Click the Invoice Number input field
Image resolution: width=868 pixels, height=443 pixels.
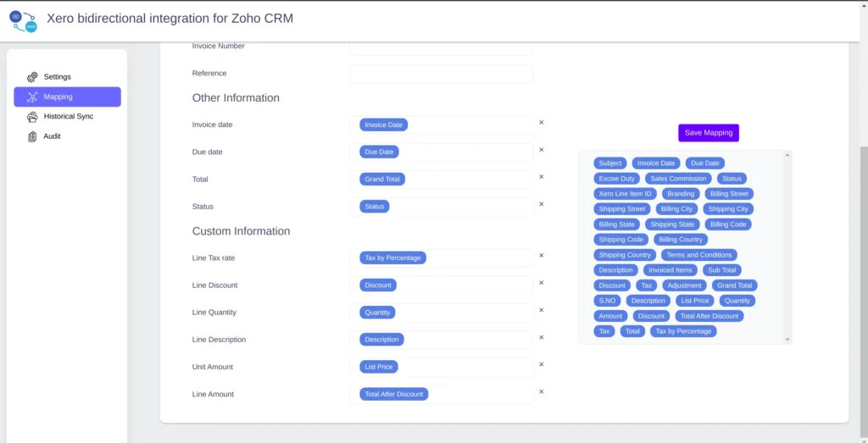tap(441, 48)
